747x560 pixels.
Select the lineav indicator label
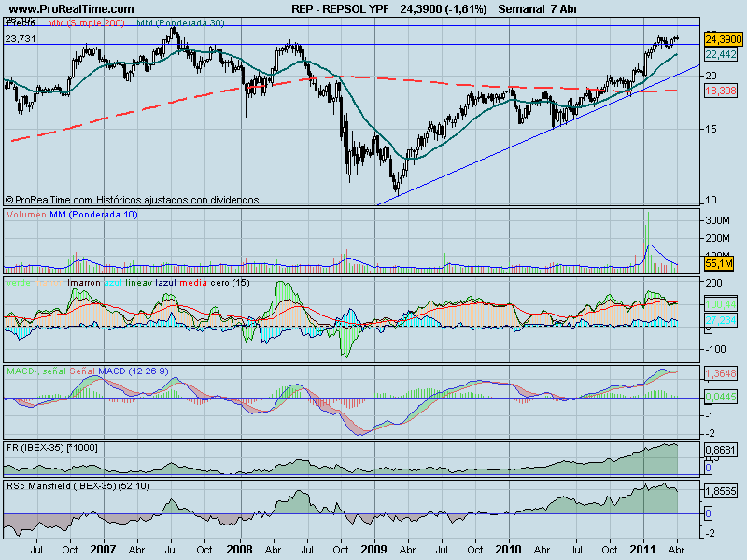(139, 283)
